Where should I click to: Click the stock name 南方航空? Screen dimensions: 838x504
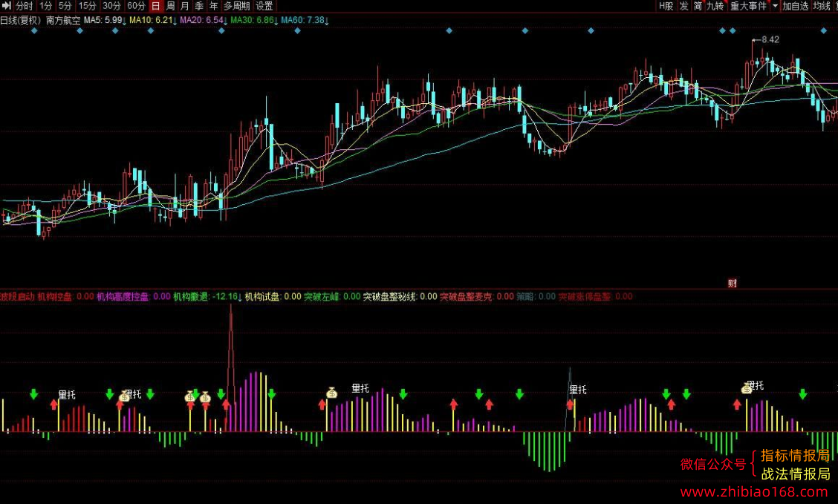click(x=63, y=20)
